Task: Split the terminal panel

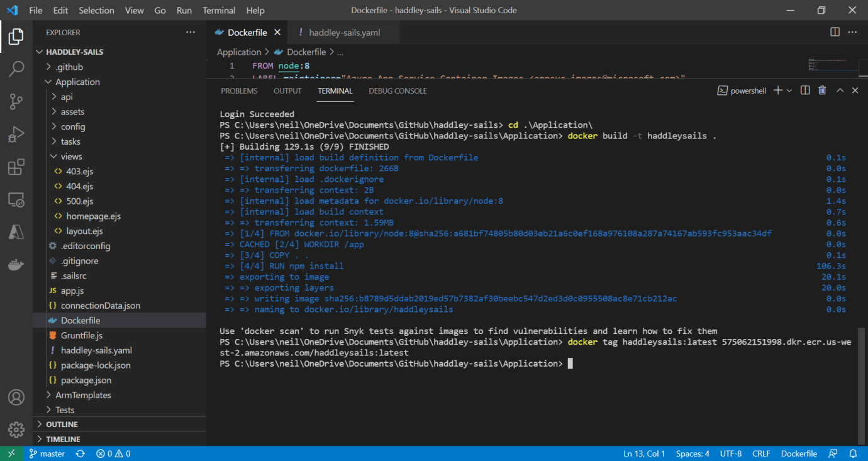Action: [805, 91]
